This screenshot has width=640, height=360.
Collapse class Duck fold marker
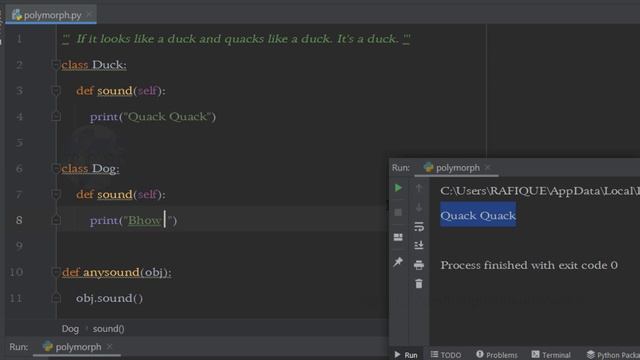(x=56, y=65)
